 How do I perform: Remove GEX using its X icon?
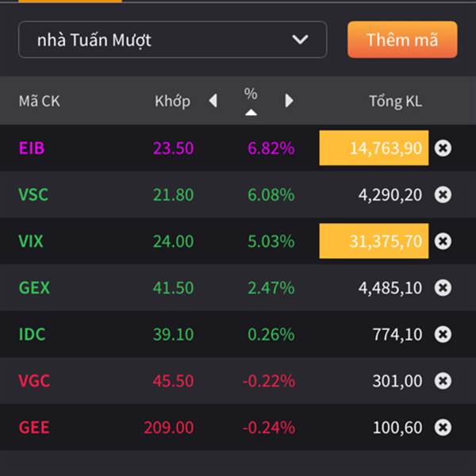443,288
